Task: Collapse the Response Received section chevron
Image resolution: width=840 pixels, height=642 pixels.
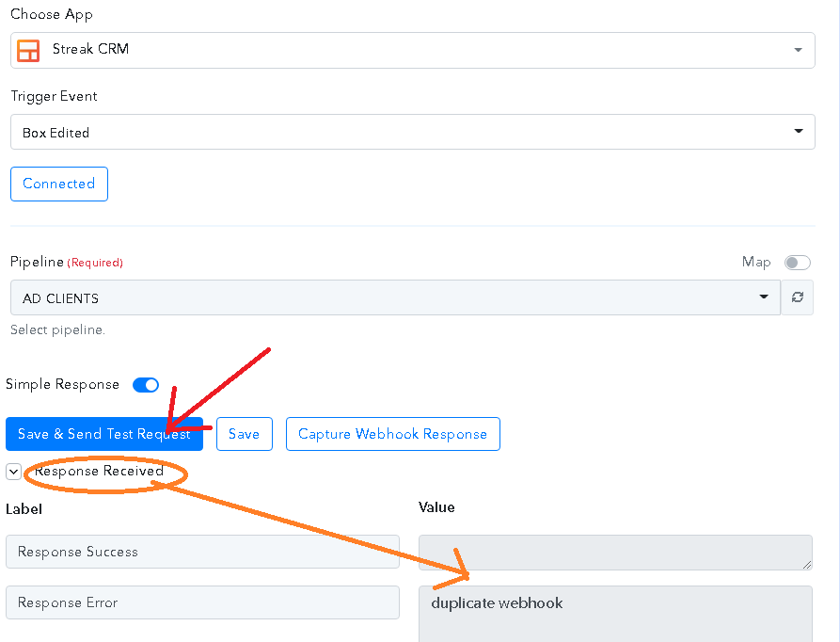Action: pos(13,472)
